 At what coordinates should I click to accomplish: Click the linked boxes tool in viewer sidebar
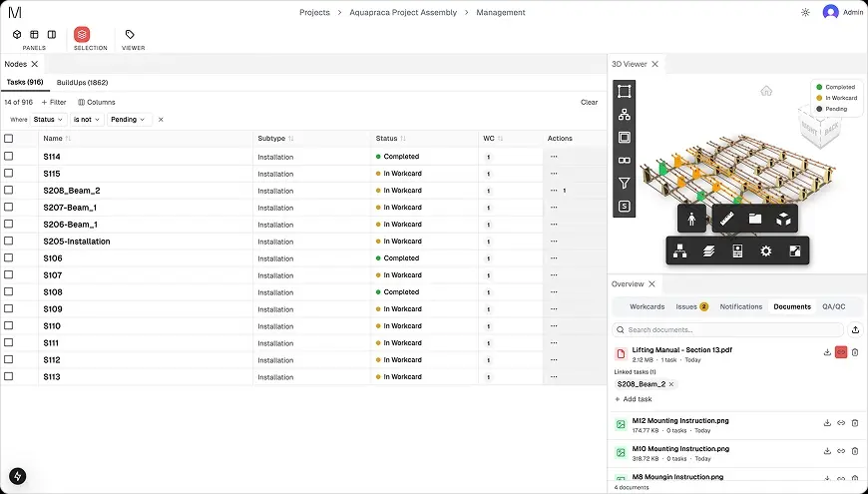pyautogui.click(x=625, y=161)
